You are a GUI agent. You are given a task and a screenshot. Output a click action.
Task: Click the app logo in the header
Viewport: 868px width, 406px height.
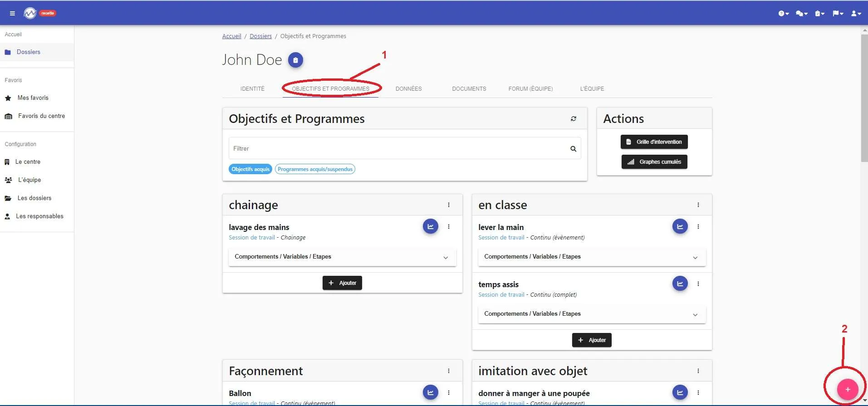point(30,13)
